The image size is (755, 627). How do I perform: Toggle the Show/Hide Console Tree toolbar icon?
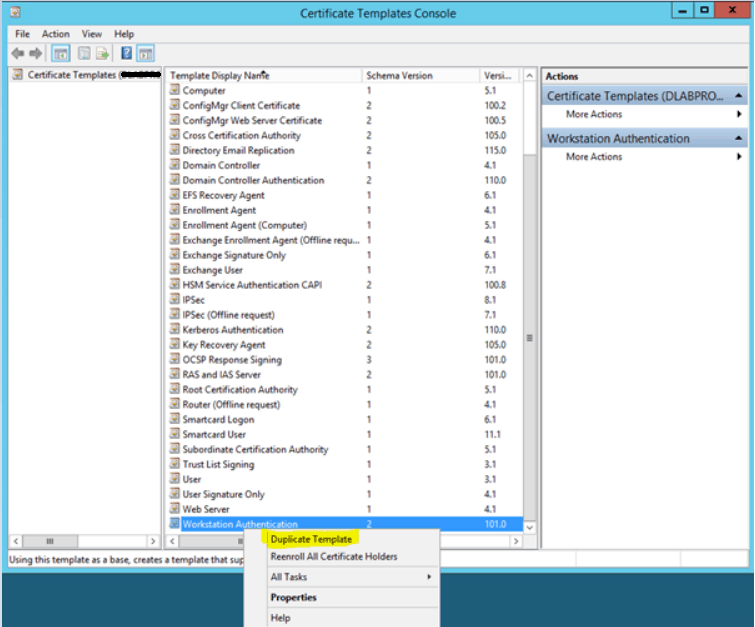(61, 53)
